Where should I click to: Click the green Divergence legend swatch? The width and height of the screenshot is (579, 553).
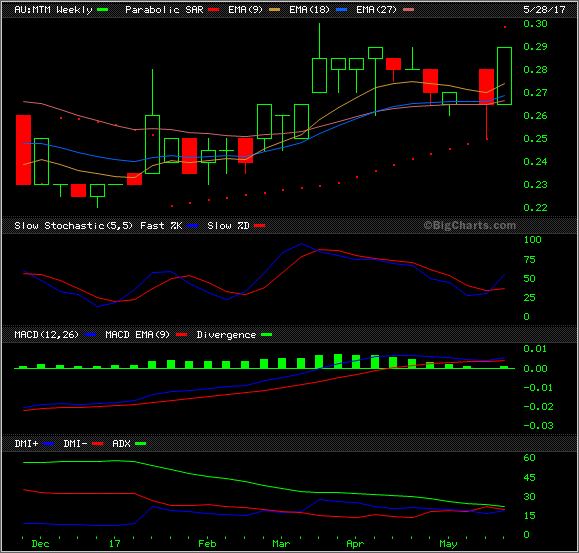[x=266, y=335]
